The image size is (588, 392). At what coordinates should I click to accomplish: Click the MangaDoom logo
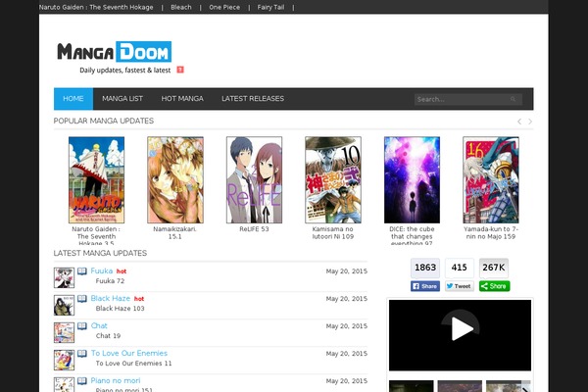point(115,52)
